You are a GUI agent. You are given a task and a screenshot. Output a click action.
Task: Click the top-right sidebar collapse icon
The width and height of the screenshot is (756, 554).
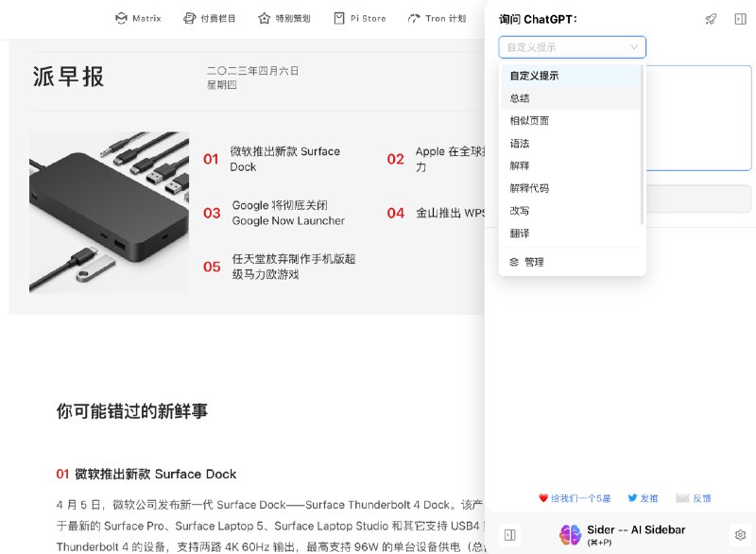(741, 19)
